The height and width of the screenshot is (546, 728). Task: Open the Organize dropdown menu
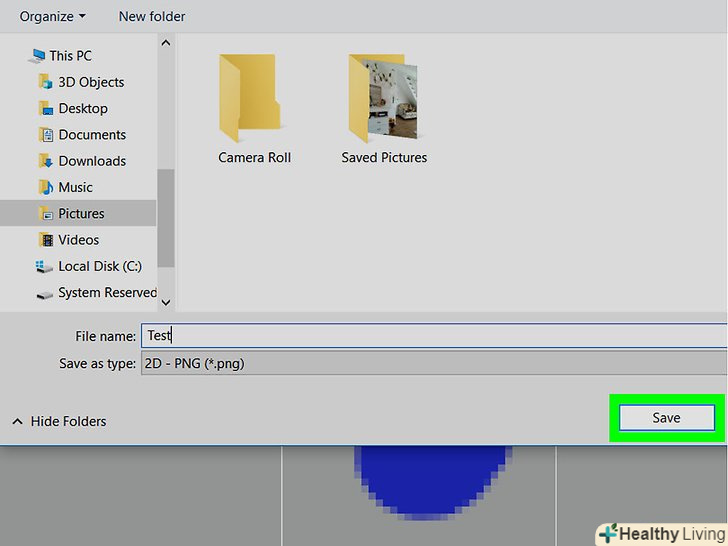[52, 16]
